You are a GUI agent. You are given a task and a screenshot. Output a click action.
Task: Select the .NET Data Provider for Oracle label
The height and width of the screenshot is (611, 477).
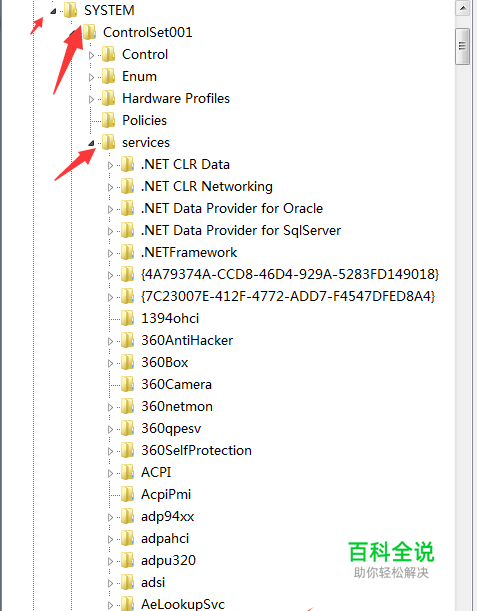click(x=232, y=208)
